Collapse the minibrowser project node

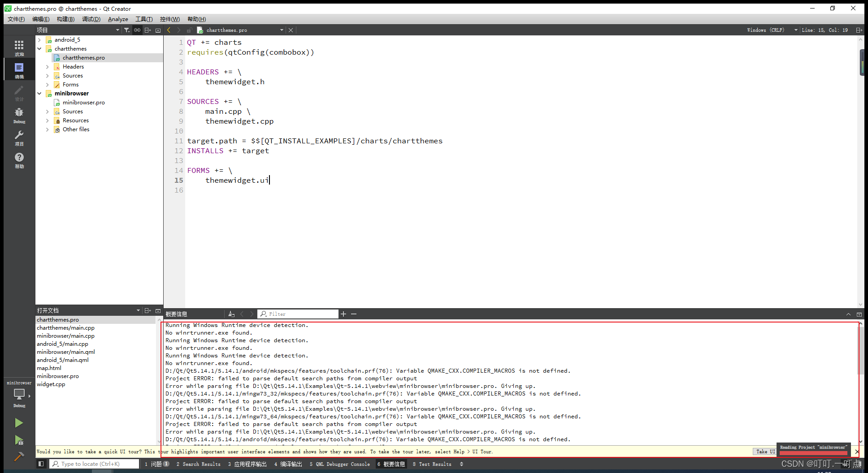click(x=39, y=93)
